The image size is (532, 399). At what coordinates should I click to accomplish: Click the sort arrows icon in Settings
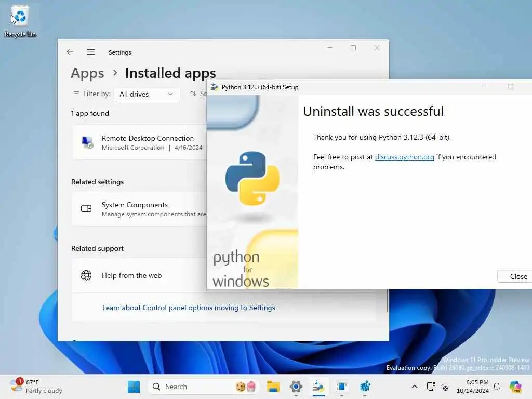pos(193,94)
